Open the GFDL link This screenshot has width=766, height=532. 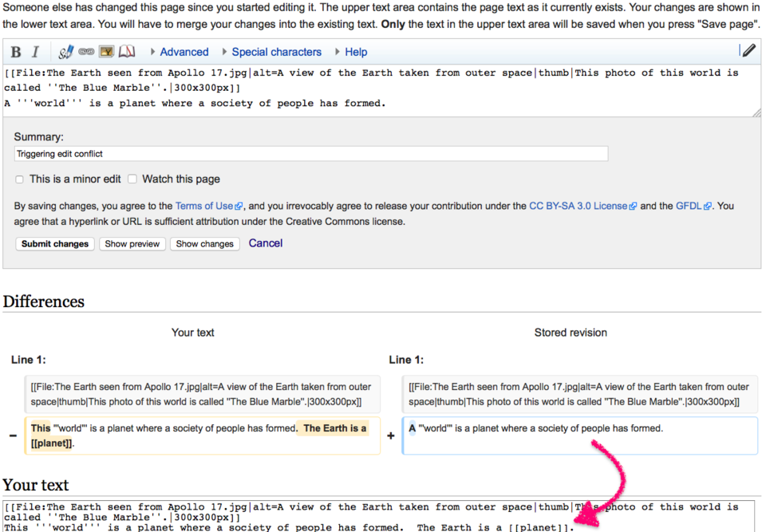point(693,206)
